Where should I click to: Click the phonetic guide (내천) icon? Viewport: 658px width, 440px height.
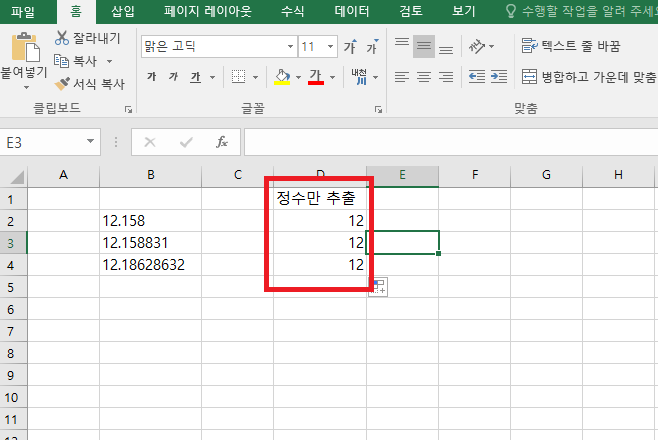[x=359, y=77]
